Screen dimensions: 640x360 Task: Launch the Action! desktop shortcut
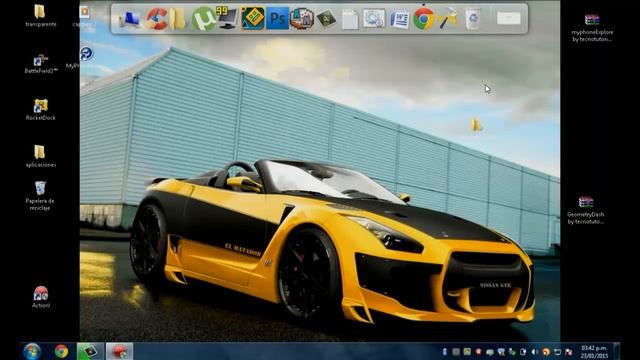tap(41, 297)
